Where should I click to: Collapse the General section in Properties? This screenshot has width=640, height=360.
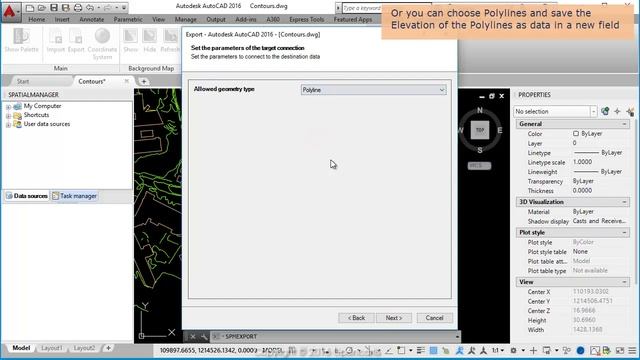tap(624, 124)
